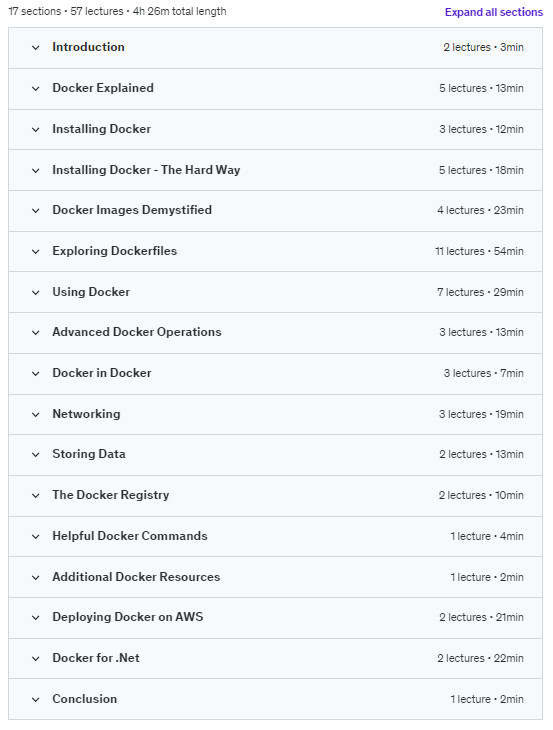Expand the Networking section chevron
553x730 pixels.
pos(35,414)
